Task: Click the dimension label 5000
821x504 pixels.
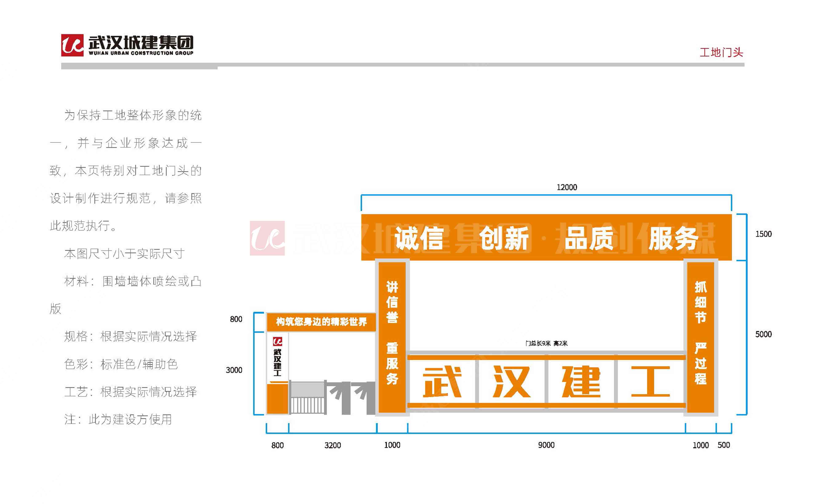Action: click(x=763, y=334)
